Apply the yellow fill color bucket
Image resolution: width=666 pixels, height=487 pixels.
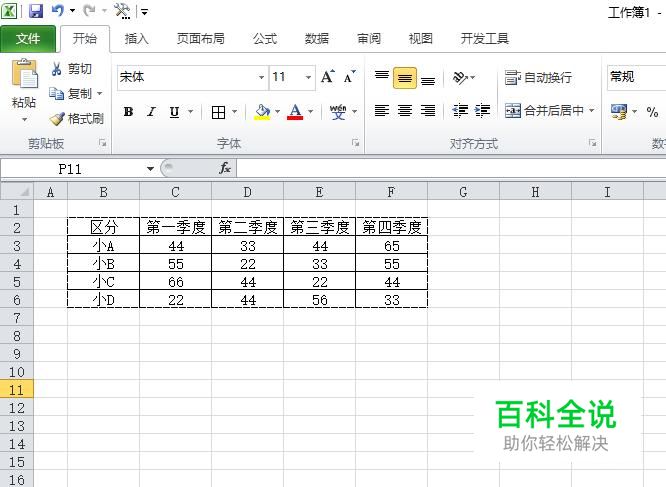pos(262,112)
